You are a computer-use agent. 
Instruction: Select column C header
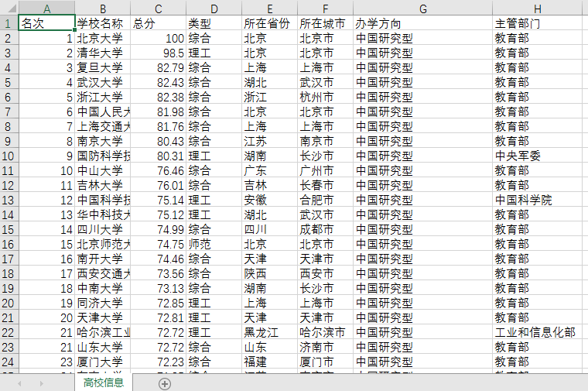(x=159, y=9)
